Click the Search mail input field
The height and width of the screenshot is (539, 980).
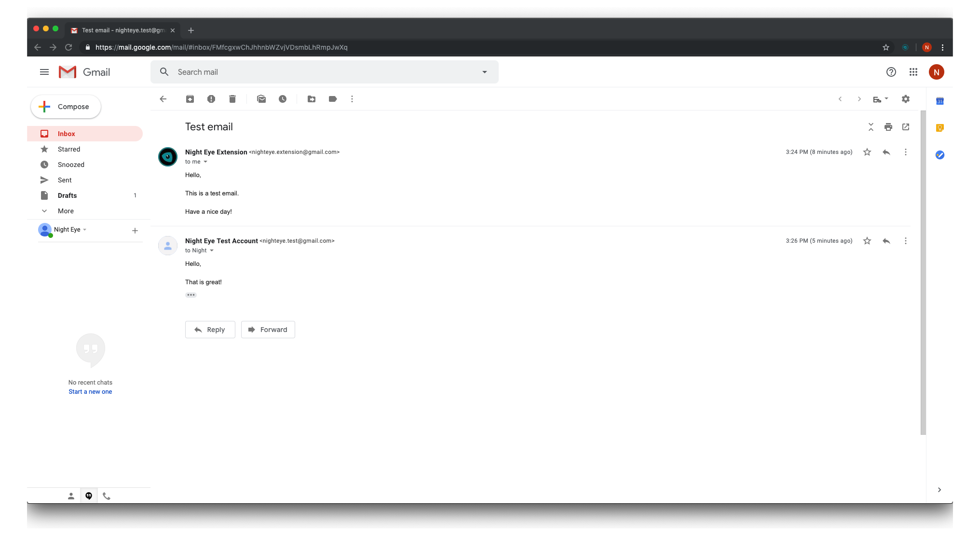324,72
